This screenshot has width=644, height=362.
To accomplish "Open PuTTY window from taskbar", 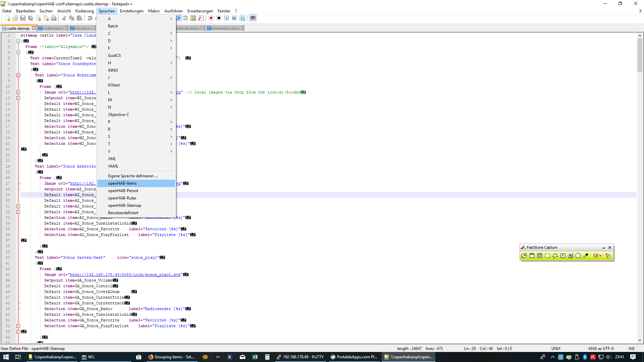I will 300,357.
